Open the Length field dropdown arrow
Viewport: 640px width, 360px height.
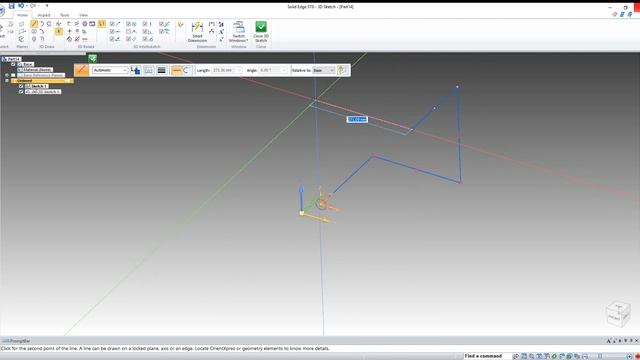[239, 70]
